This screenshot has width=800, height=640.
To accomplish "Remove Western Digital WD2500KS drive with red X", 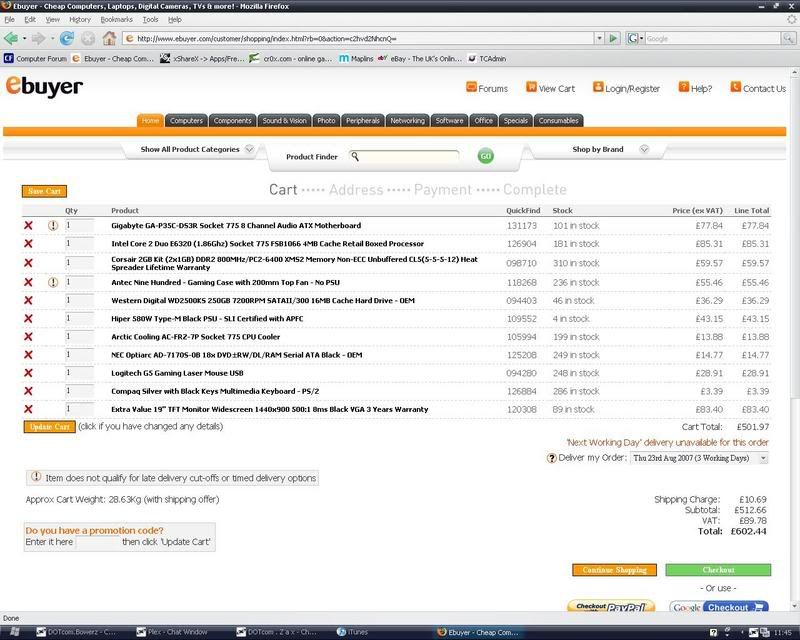I will [29, 301].
